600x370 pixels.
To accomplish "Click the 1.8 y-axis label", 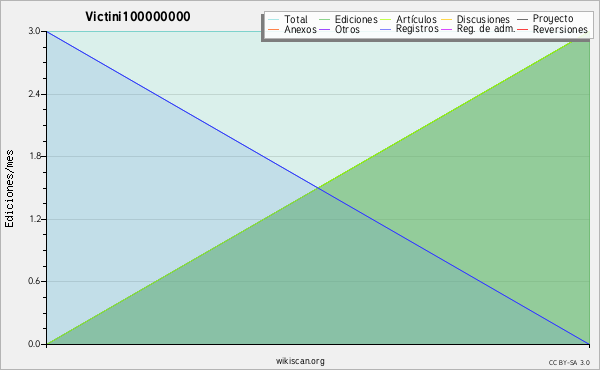I will (x=34, y=156).
